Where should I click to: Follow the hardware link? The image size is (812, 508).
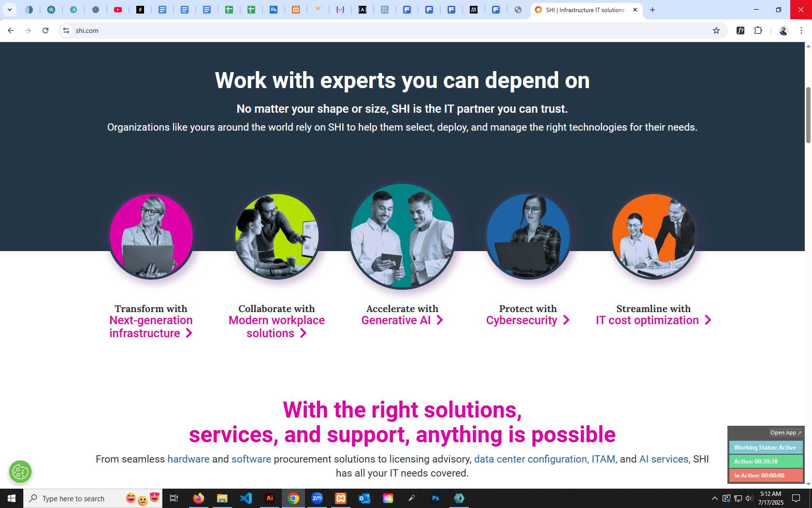coord(188,459)
